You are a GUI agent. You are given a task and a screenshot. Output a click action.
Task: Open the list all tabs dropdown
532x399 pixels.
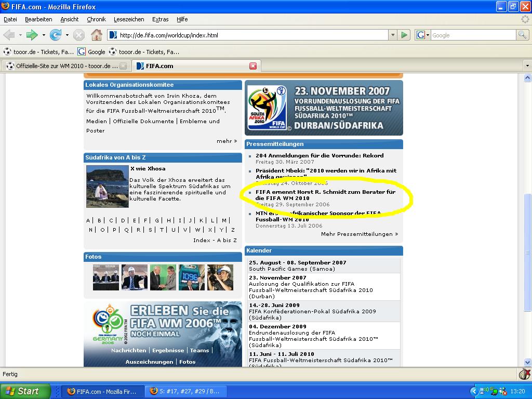pos(527,66)
